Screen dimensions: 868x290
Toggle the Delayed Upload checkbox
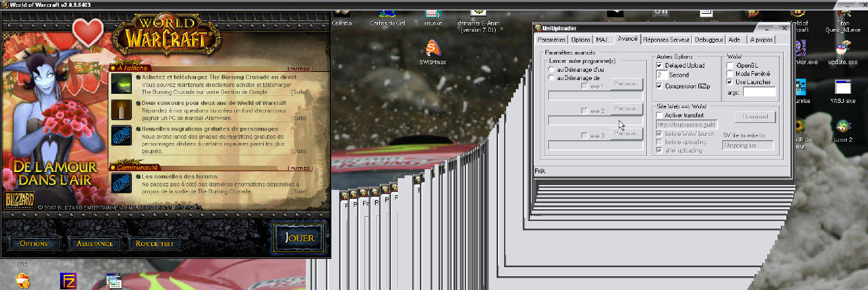pyautogui.click(x=659, y=66)
